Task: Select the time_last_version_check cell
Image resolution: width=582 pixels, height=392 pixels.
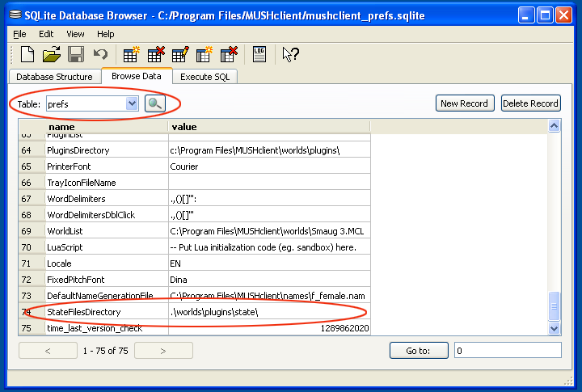Action: coord(107,328)
